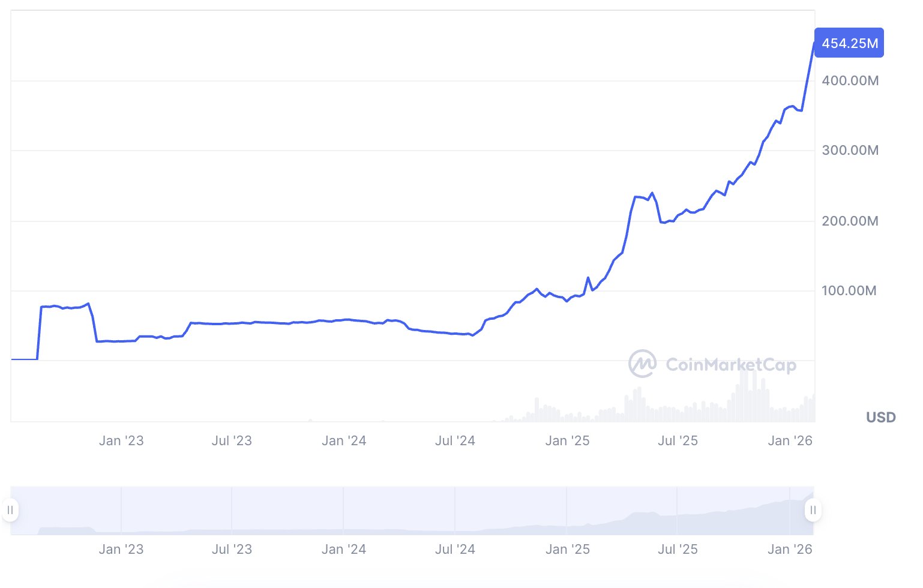The width and height of the screenshot is (923, 588).
Task: Click Jan '26 on main chart axis
Action: [790, 441]
